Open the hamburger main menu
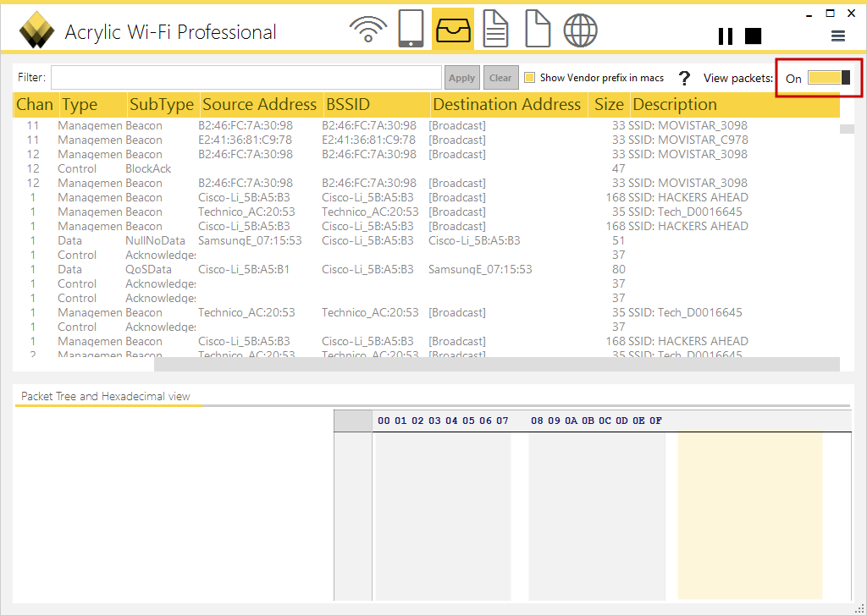 (x=838, y=36)
